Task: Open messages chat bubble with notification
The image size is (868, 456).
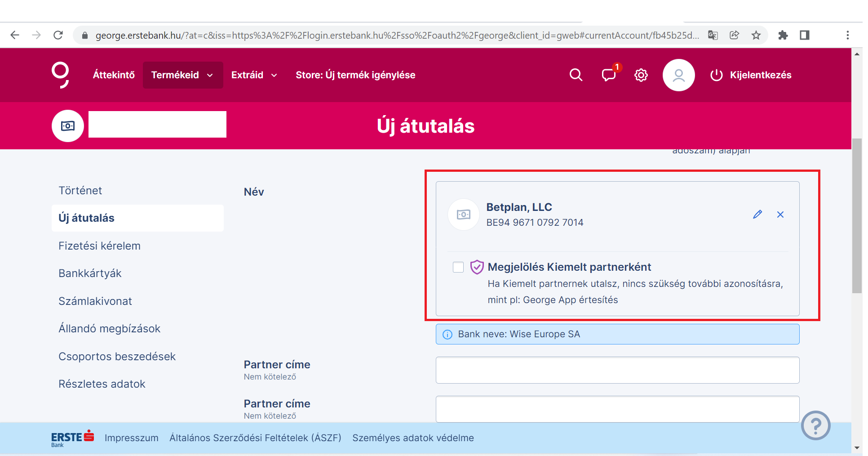Action: [x=610, y=74]
